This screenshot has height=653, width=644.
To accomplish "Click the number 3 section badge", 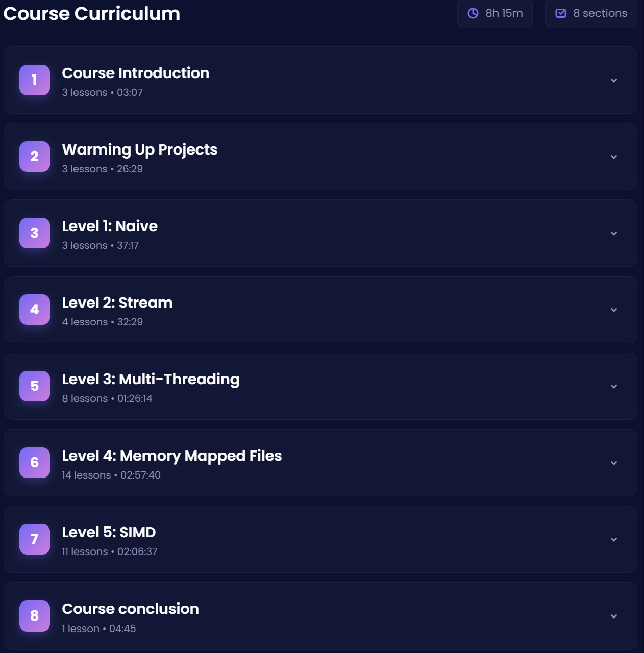I will pyautogui.click(x=35, y=233).
